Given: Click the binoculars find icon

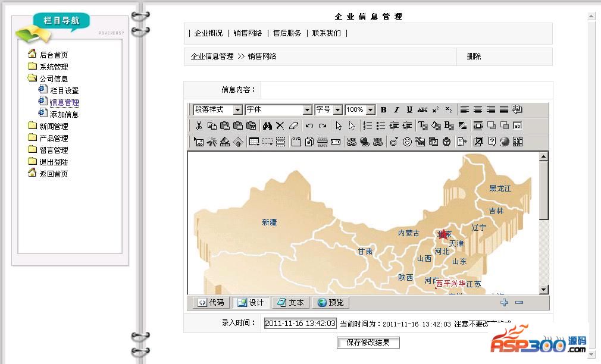Looking at the screenshot, I should (267, 125).
